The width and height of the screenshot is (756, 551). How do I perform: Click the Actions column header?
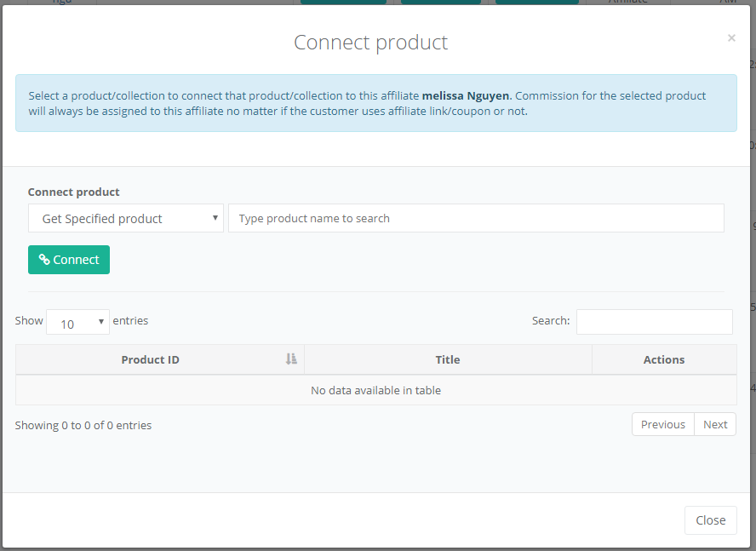pos(664,359)
